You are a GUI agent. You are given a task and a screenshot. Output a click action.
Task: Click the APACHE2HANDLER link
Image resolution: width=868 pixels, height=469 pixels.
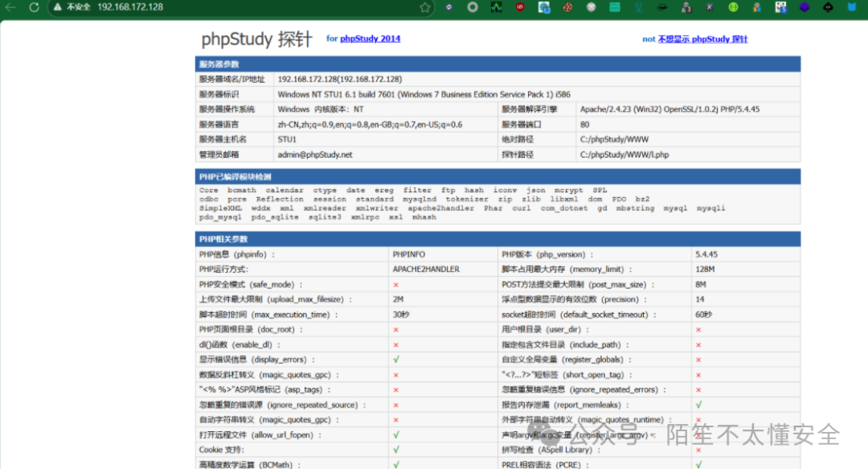point(424,269)
